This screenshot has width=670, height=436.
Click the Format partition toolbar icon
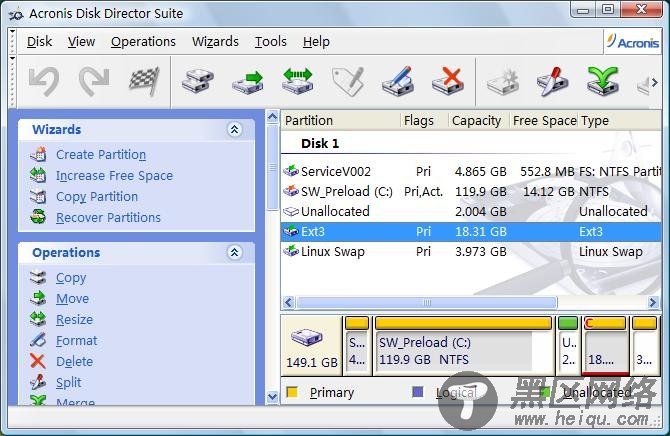tap(398, 81)
